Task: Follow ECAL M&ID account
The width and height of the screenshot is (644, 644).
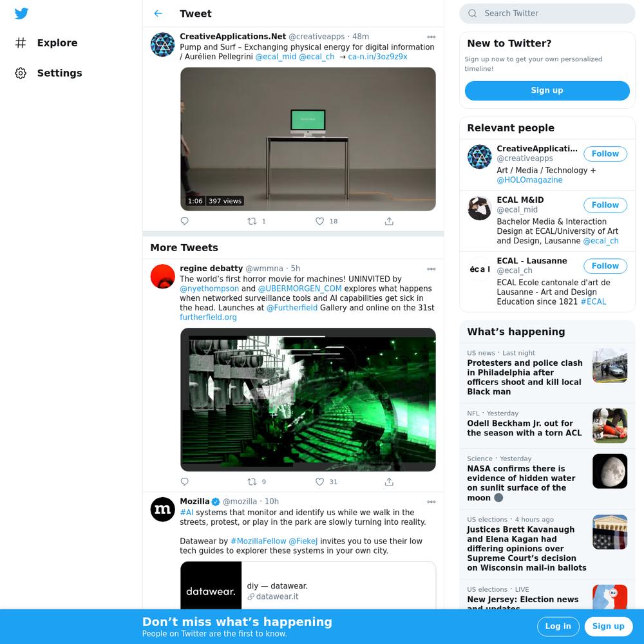Action: click(605, 205)
